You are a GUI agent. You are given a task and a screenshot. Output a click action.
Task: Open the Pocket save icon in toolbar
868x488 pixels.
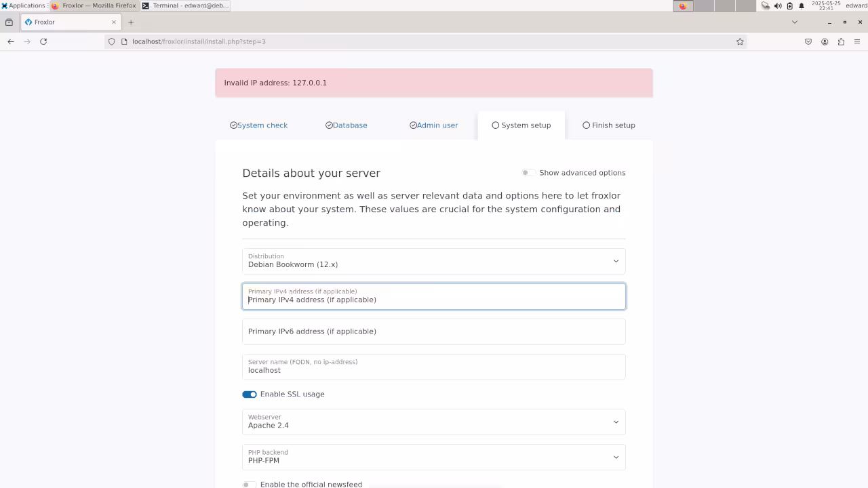pyautogui.click(x=808, y=41)
